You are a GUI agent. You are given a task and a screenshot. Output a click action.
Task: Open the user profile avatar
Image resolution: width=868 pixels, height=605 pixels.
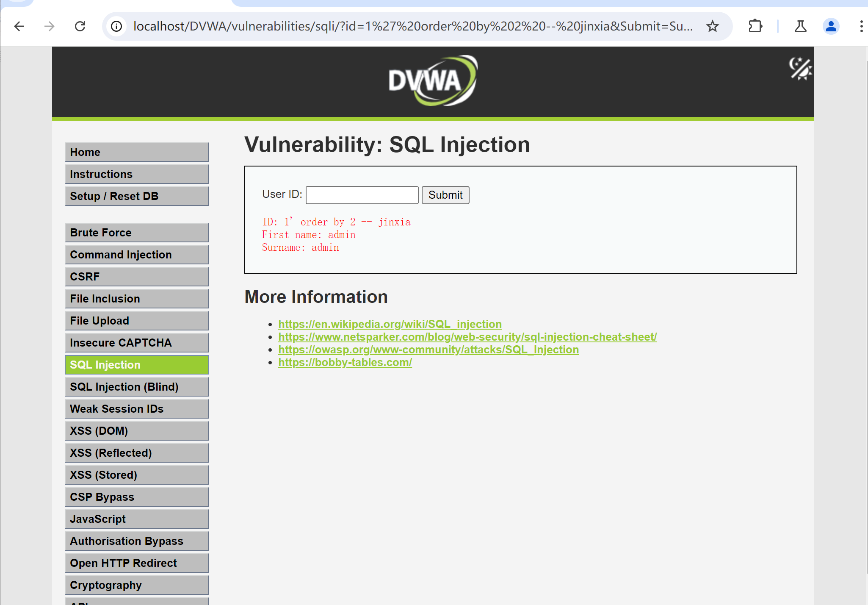pos(831,26)
